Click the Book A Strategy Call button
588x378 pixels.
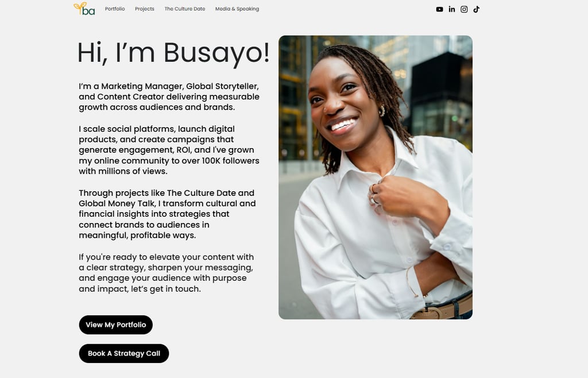[x=124, y=353]
